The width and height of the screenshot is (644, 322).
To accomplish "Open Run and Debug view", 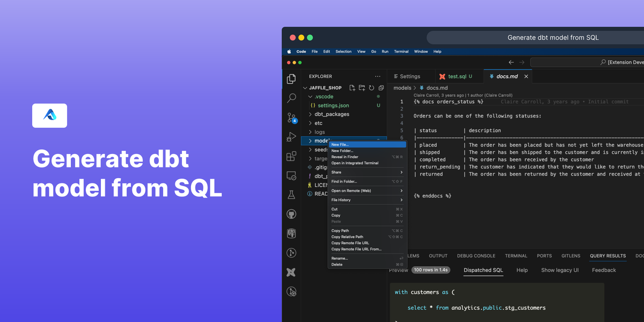I will coord(291,137).
